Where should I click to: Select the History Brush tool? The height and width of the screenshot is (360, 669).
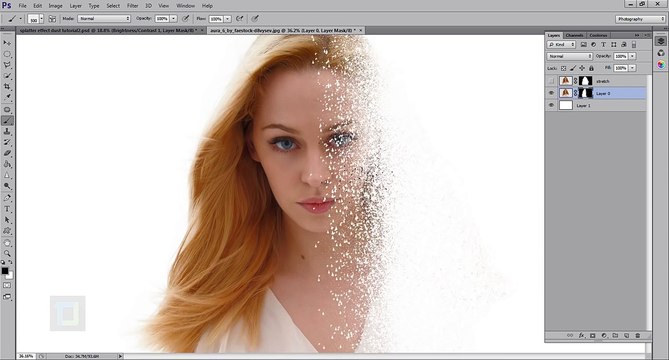point(7,142)
